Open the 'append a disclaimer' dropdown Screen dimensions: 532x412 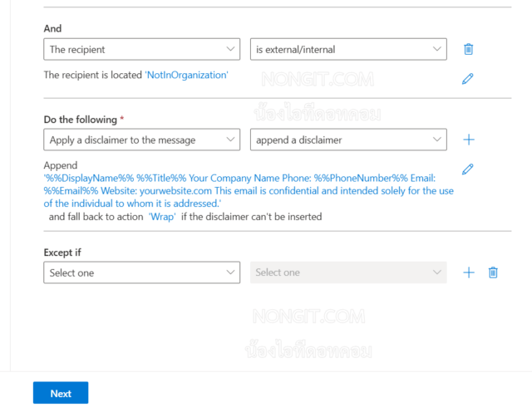[348, 140]
